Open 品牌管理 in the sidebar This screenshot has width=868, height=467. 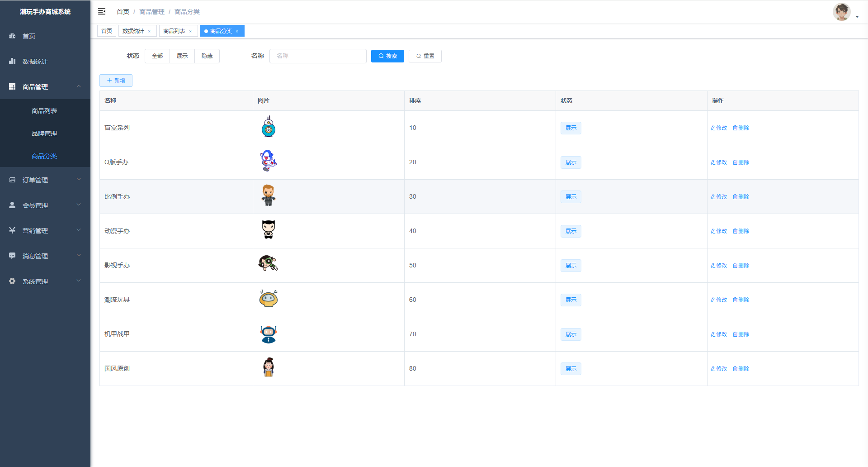(44, 133)
